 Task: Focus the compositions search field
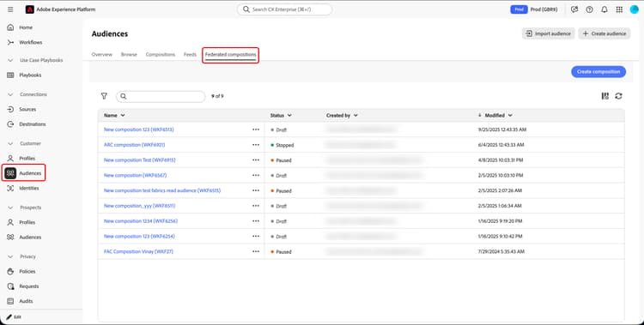tap(161, 96)
